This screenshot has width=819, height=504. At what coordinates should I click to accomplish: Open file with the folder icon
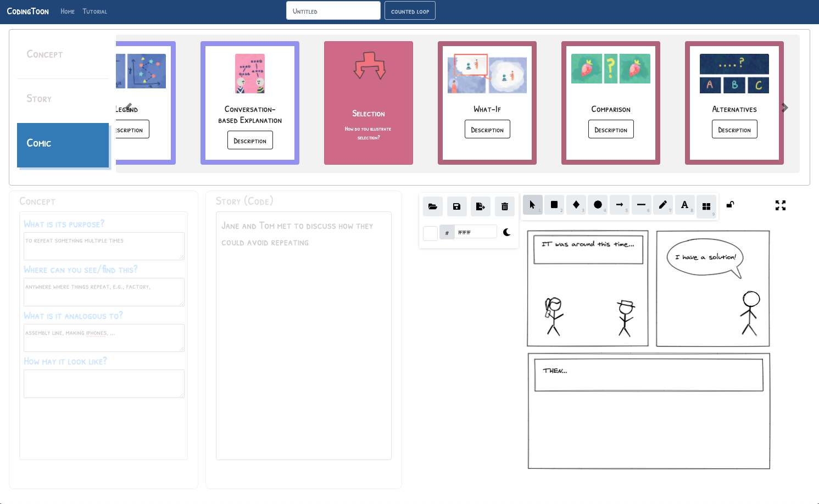(x=433, y=206)
